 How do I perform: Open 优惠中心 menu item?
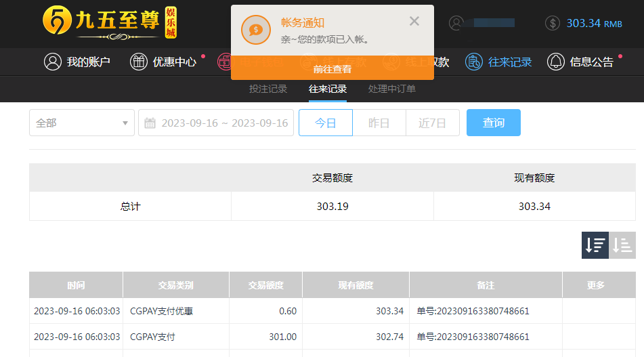[x=174, y=62]
